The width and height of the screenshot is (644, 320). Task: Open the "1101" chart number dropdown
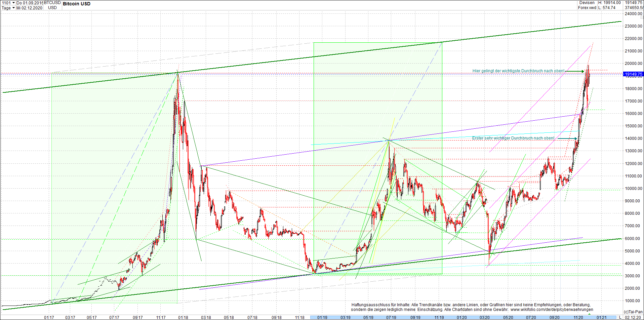[x=8, y=2]
